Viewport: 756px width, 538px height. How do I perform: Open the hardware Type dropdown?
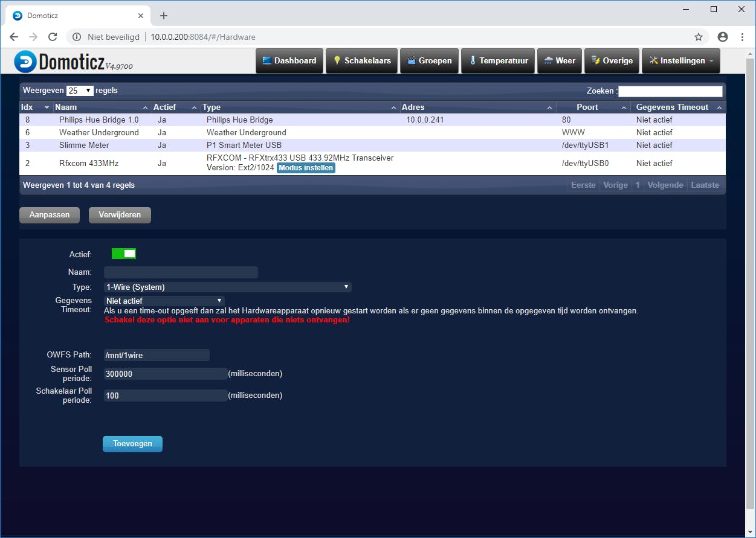[x=228, y=287]
